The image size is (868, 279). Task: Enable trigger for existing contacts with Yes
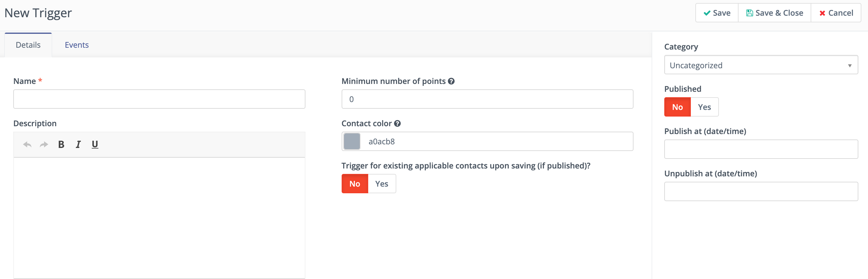(381, 184)
